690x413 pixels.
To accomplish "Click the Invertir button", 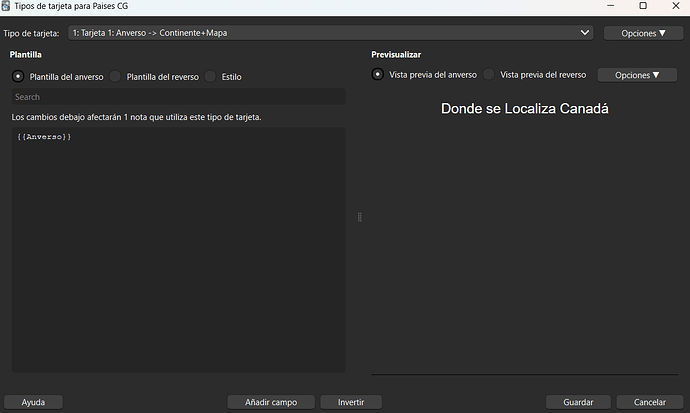I will coord(351,402).
